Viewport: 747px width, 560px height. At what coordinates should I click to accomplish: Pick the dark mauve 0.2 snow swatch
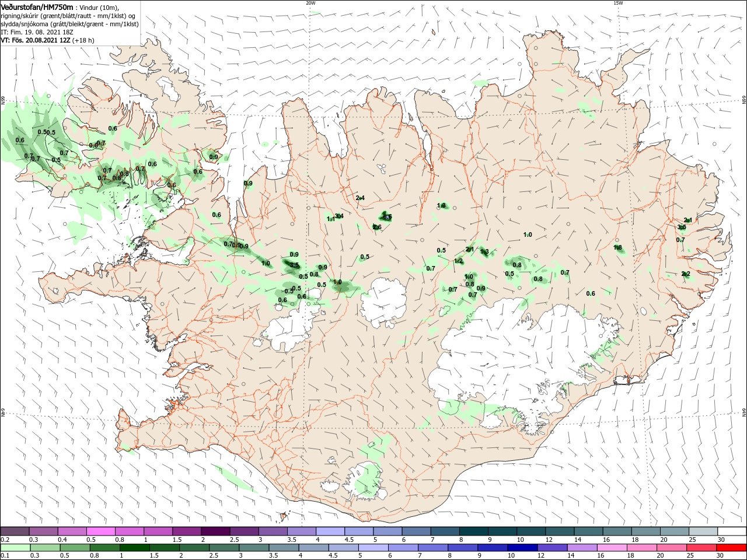(15, 531)
